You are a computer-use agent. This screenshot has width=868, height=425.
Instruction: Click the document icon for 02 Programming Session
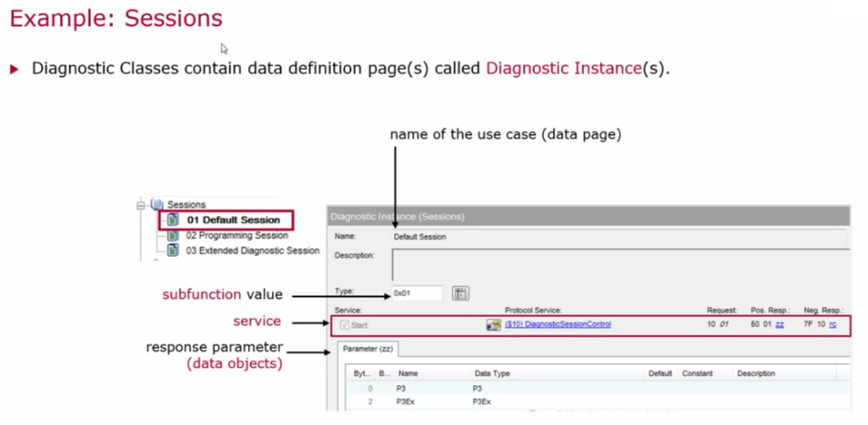click(x=173, y=235)
